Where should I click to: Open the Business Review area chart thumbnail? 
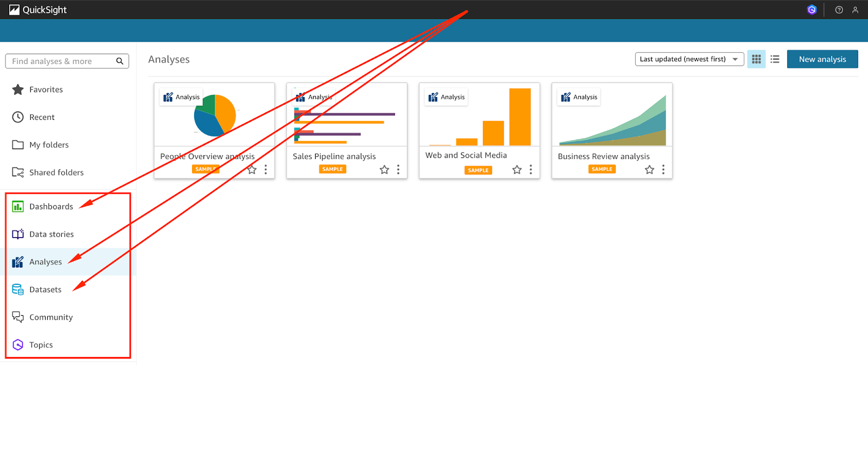612,114
